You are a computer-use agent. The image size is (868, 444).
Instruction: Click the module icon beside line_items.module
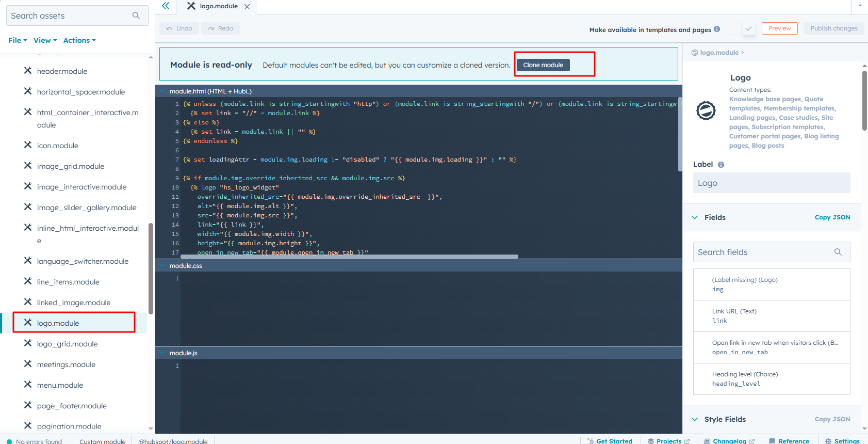pos(28,281)
